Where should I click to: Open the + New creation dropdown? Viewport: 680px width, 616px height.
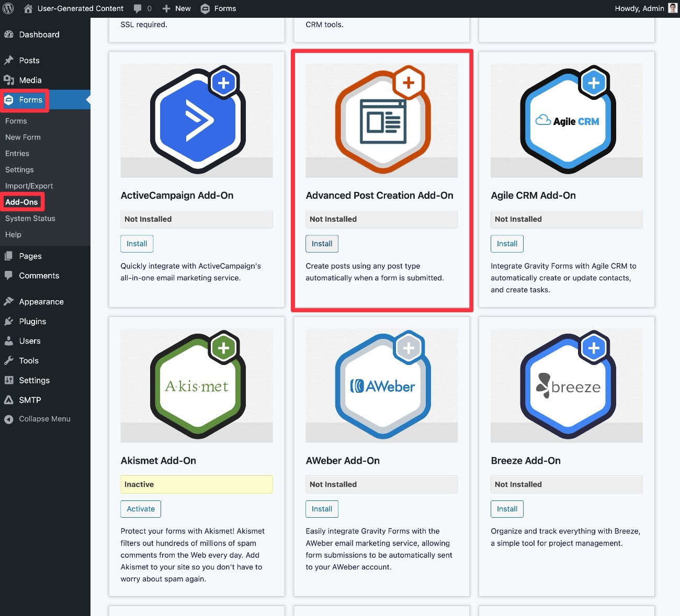pos(176,8)
